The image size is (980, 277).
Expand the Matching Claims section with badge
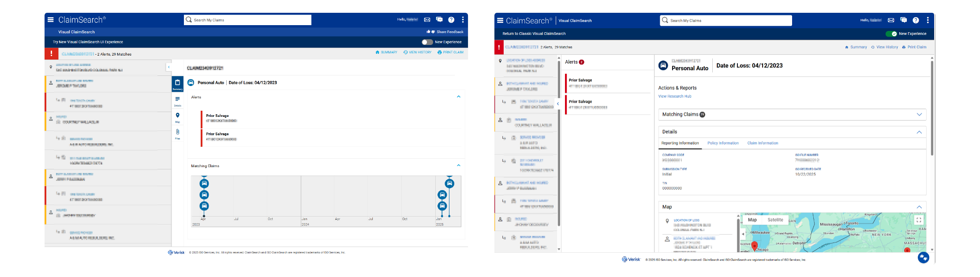[x=919, y=114]
